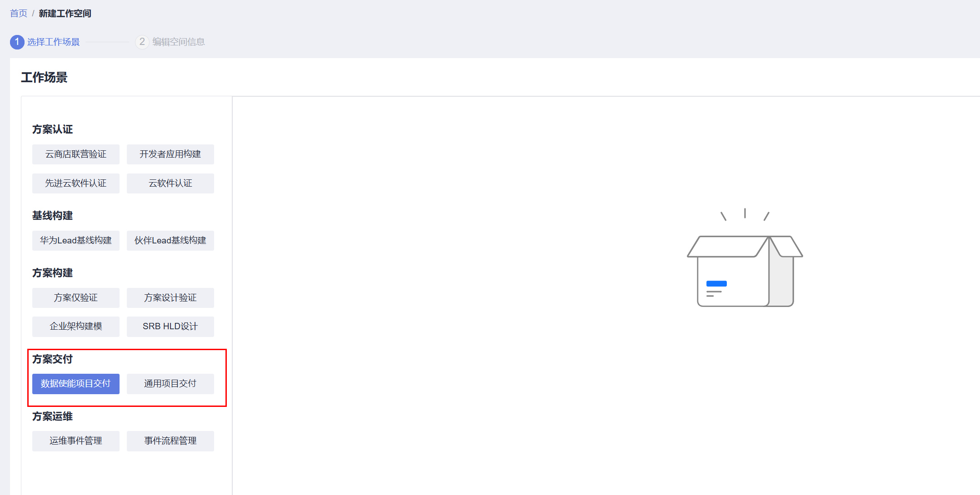Select 云商店联营验证 scenario
Screen dimensions: 980x495
coord(76,154)
